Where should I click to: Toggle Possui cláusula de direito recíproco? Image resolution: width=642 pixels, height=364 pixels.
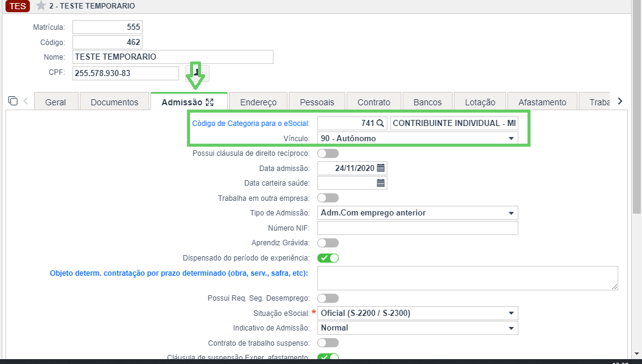(x=328, y=153)
